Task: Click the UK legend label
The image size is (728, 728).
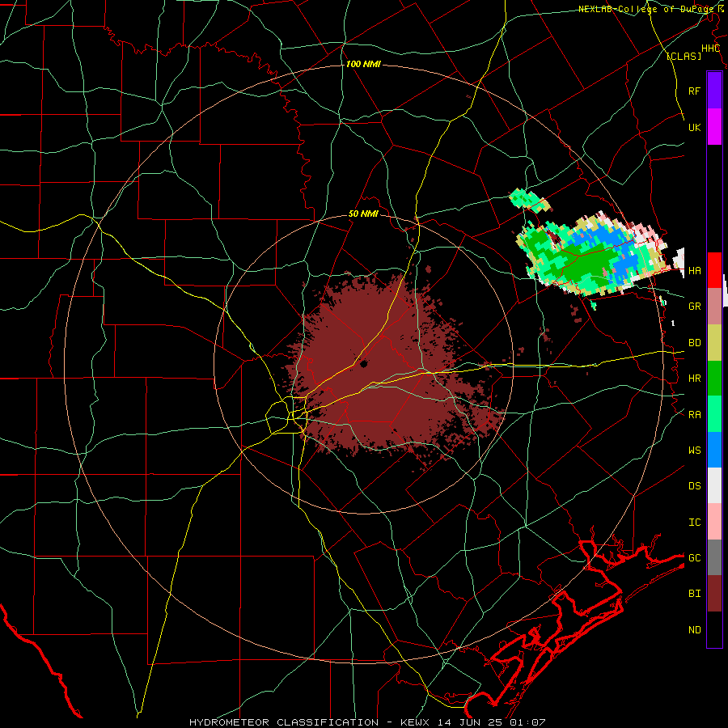Action: pyautogui.click(x=694, y=127)
